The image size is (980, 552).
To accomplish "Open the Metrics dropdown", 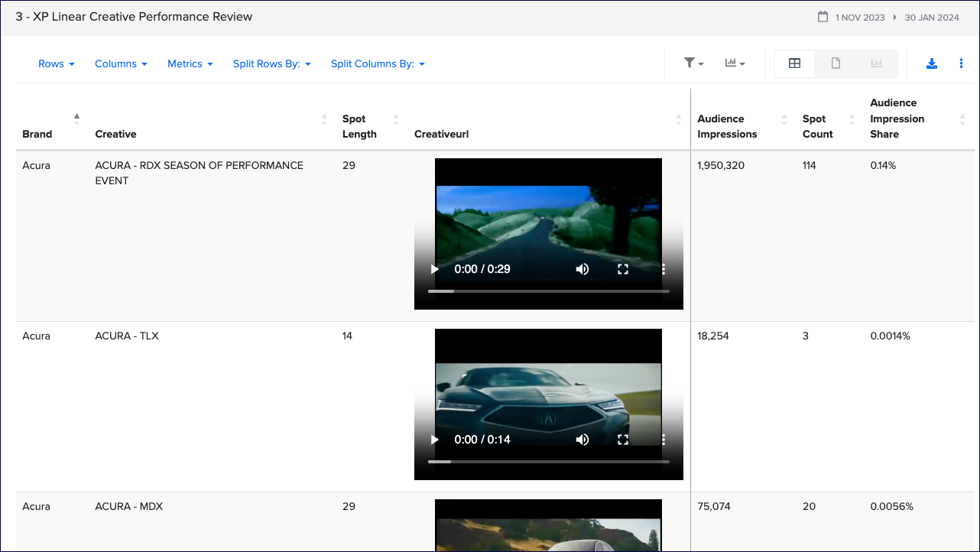I will 190,64.
